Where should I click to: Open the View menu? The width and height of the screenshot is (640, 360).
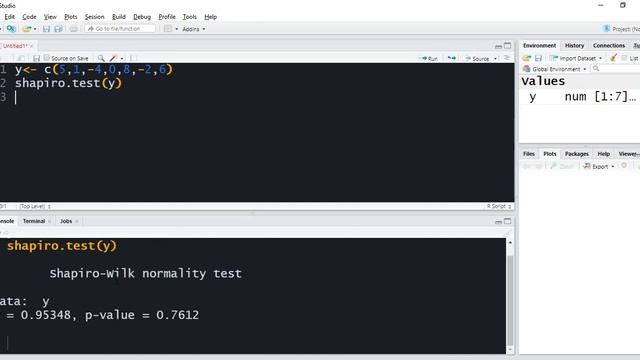point(50,17)
